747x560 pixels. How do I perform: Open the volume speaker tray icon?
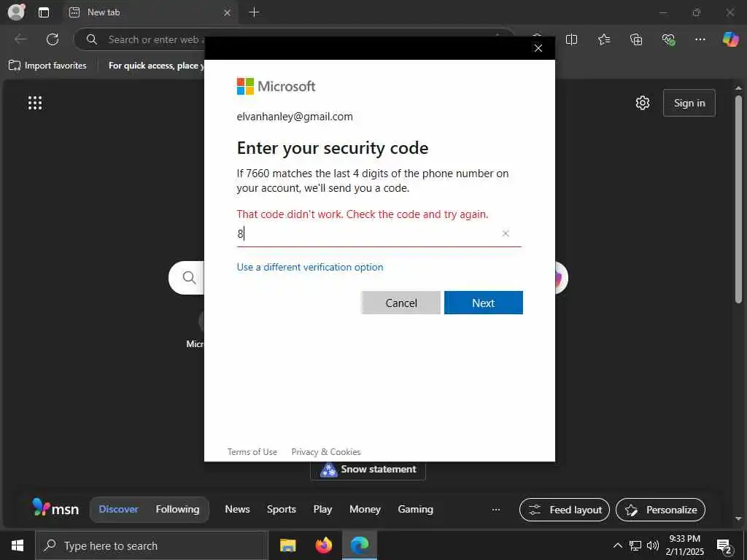(x=653, y=545)
